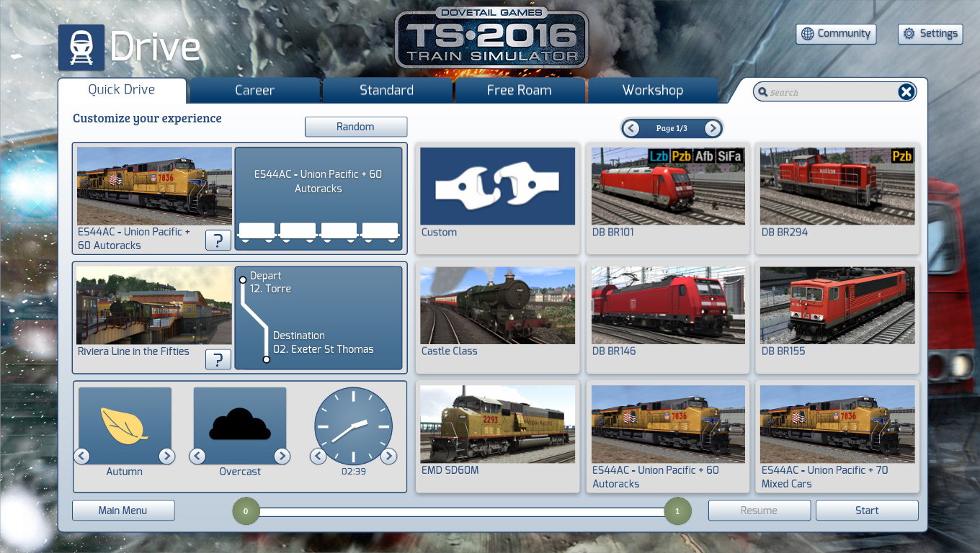Click the selected ES44AC locomotive image
This screenshot has height=553, width=980.
coord(154,186)
